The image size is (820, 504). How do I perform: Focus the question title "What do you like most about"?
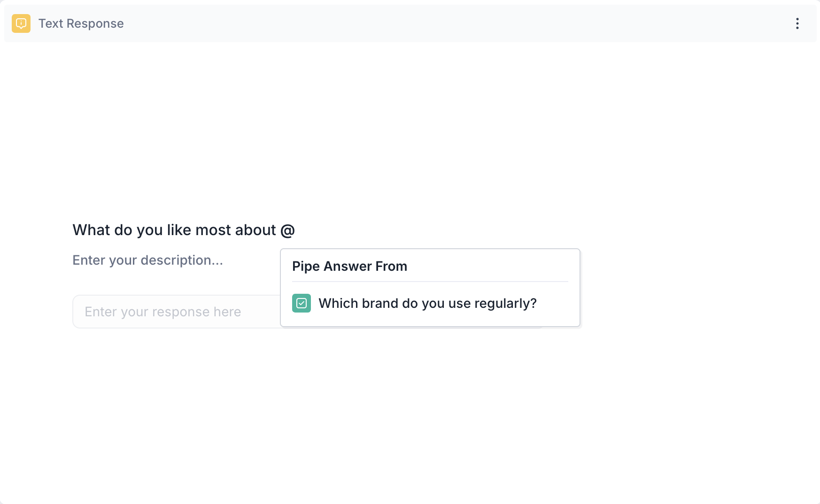point(174,230)
